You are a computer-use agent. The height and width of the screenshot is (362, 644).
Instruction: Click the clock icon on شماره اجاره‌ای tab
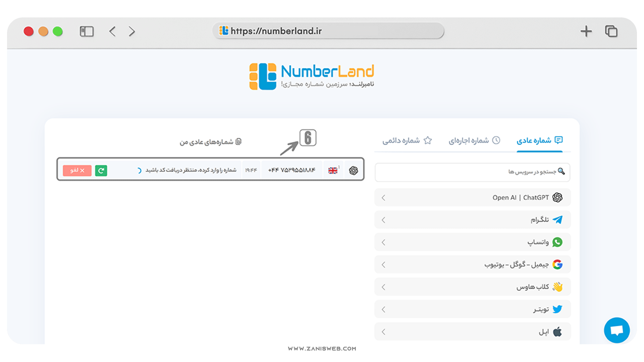click(x=496, y=140)
